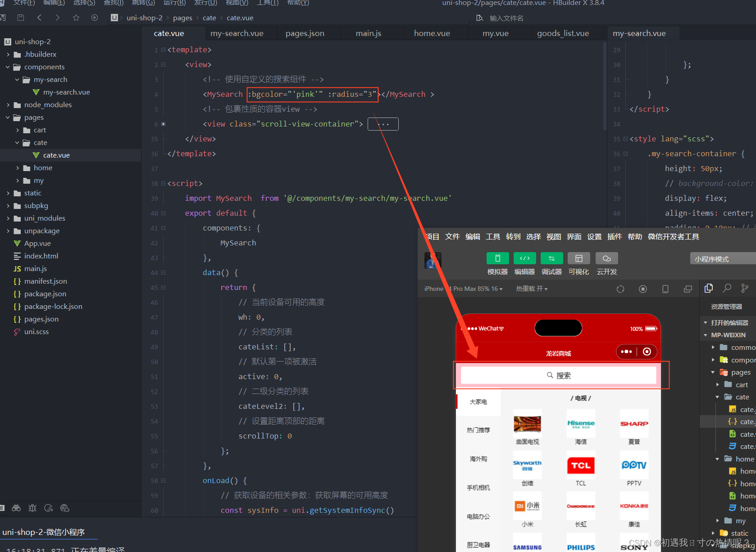Click the user avatar in WeChat DevTools
Viewport: 756px width, 552px height.
point(433,260)
